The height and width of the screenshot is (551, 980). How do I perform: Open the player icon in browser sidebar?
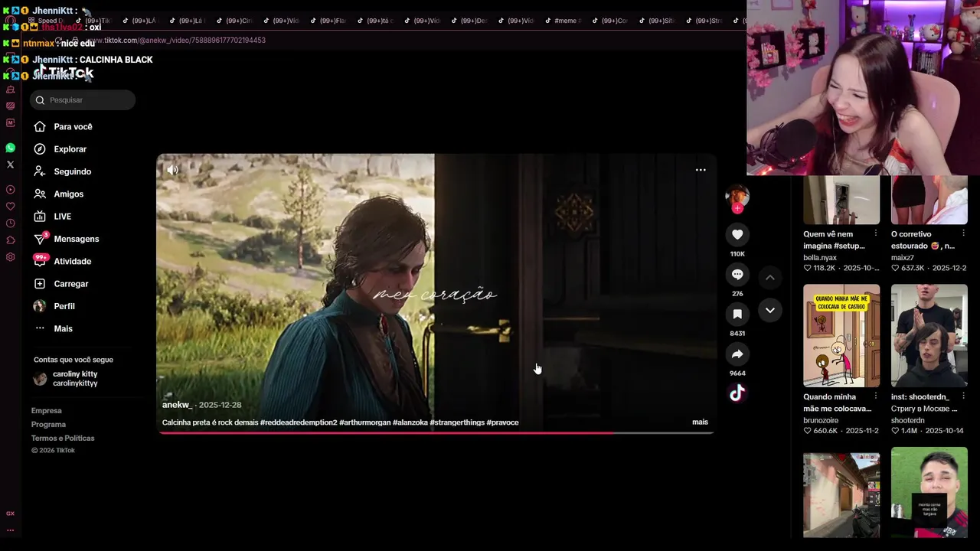10,190
